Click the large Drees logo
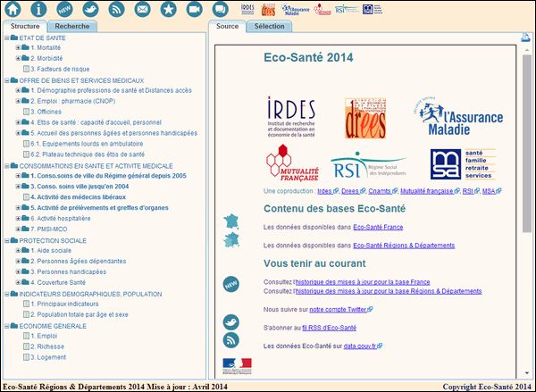This screenshot has width=536, height=392. click(365, 118)
